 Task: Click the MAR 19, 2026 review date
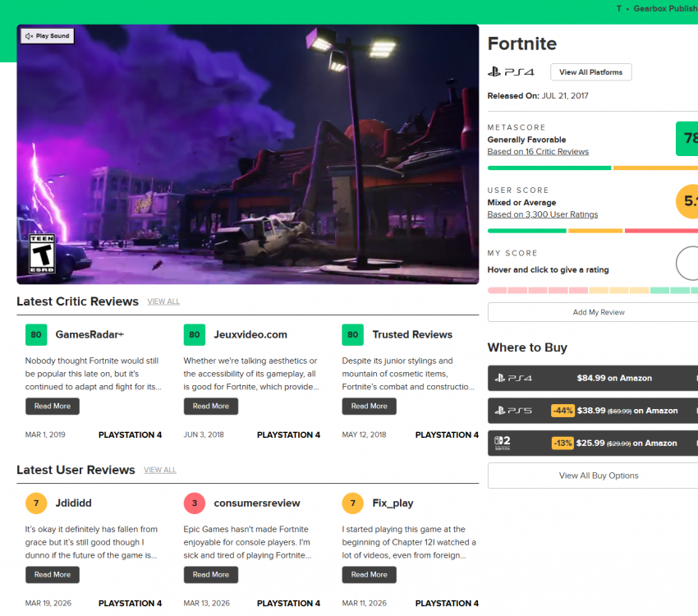pos(48,604)
